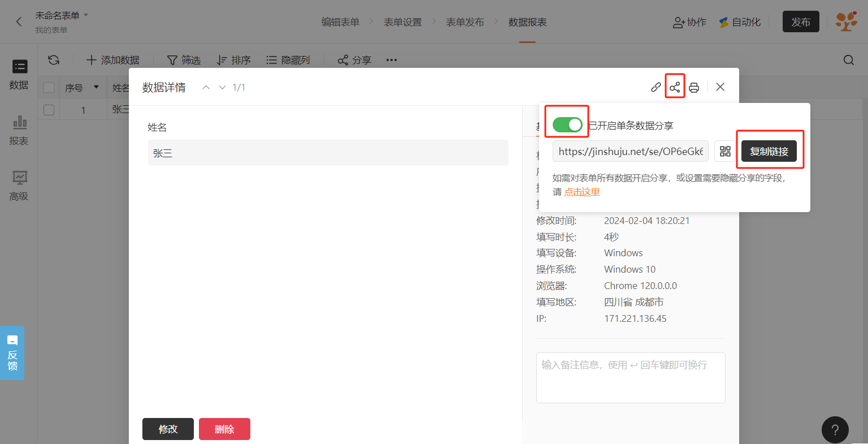Follow the 点击这里 link
The image size is (868, 444).
pyautogui.click(x=582, y=192)
